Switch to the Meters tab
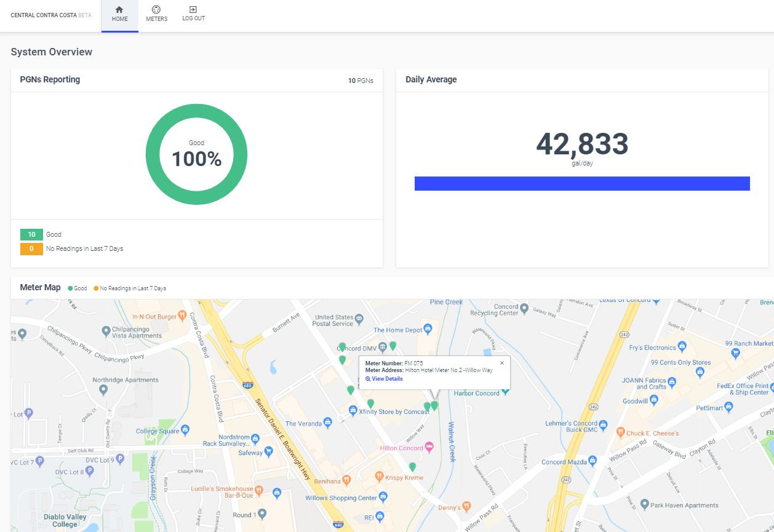Screen dimensions: 774x532 click(156, 14)
